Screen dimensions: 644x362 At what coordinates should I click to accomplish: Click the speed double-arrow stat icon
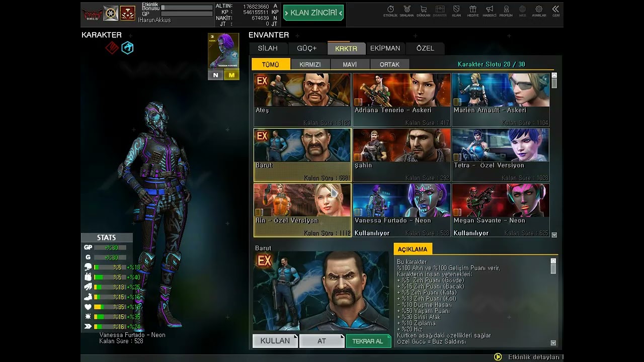(88, 326)
